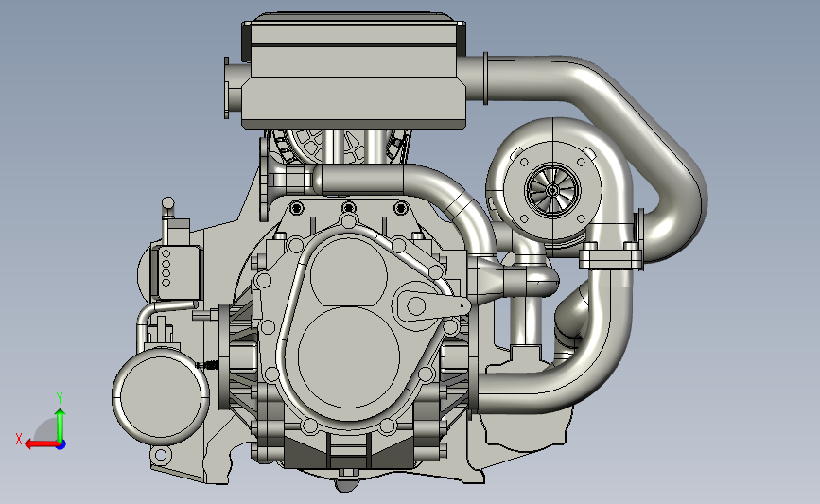
Task: Click the red X axis arrow of the triad
Action: pyautogui.click(x=41, y=444)
